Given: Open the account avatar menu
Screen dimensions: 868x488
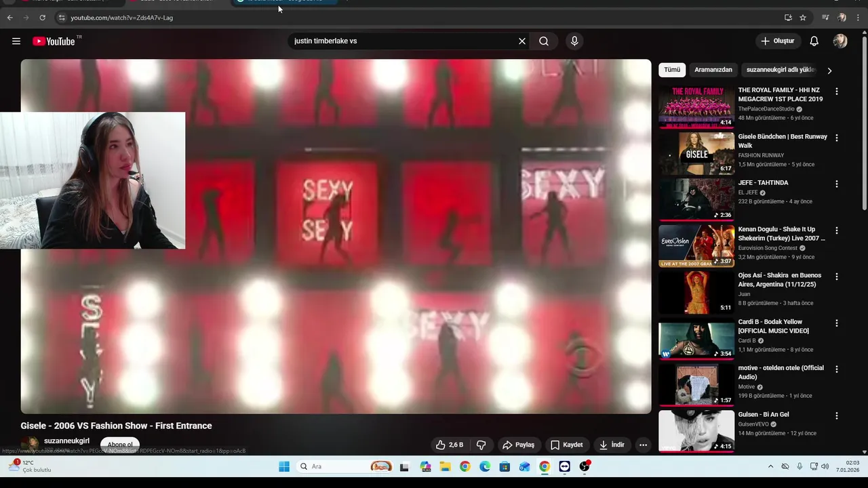Looking at the screenshot, I should click(840, 41).
